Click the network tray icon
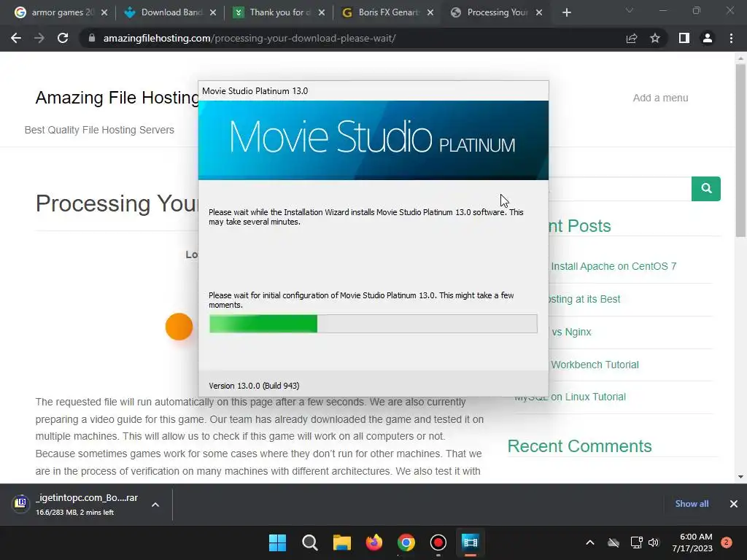747x560 pixels. (636, 542)
